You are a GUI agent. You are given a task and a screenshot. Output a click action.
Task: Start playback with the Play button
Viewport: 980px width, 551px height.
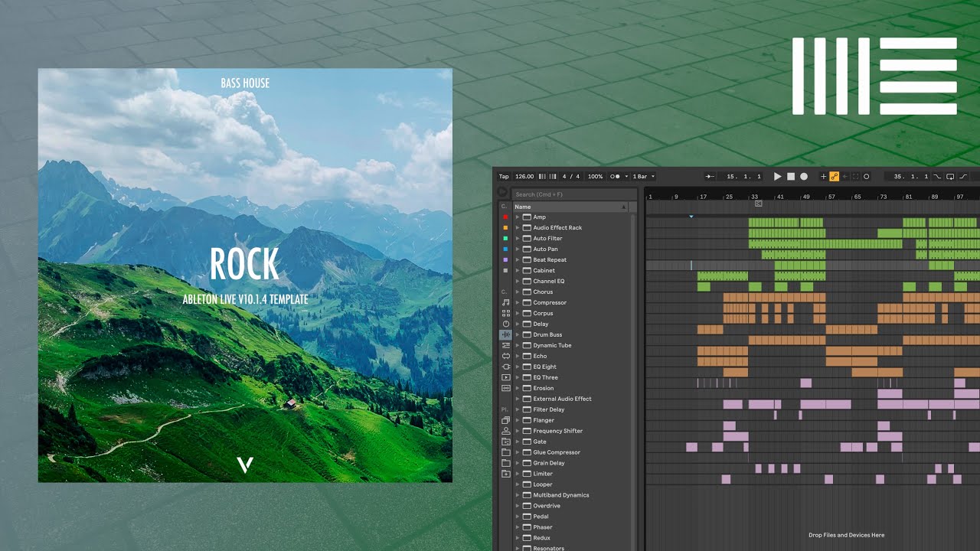coord(778,177)
